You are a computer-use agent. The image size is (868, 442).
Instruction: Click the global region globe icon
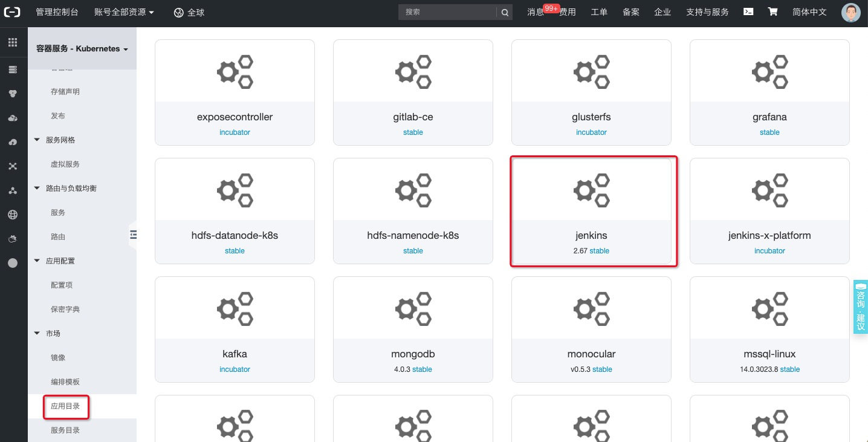[178, 12]
